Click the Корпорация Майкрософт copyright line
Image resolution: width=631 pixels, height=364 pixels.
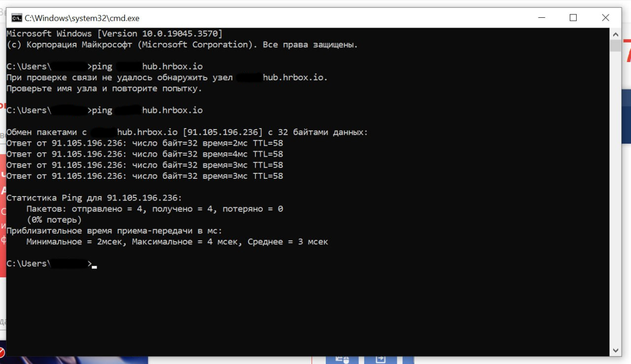tap(182, 44)
